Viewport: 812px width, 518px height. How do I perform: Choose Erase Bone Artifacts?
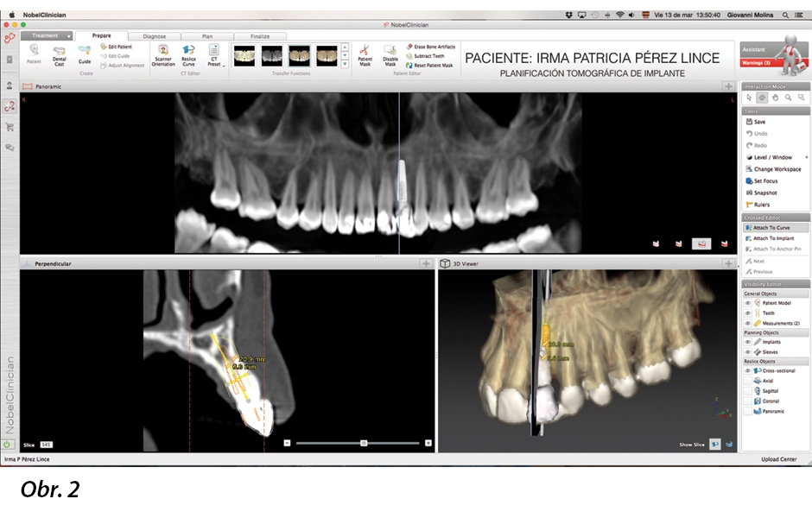[431, 47]
